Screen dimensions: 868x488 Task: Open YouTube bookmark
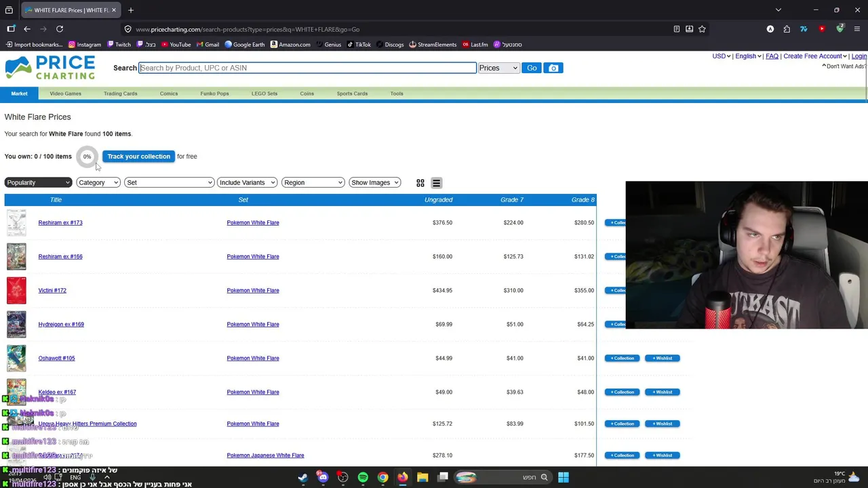pos(176,45)
